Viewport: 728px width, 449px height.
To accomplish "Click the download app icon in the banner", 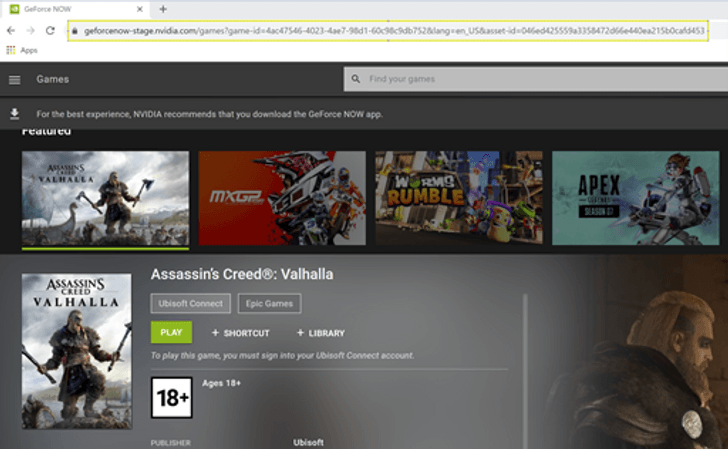I will click(x=14, y=114).
